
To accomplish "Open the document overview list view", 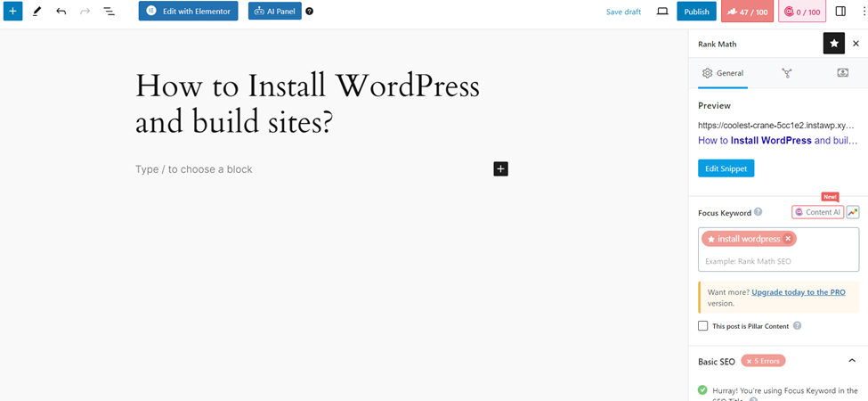I will point(109,11).
